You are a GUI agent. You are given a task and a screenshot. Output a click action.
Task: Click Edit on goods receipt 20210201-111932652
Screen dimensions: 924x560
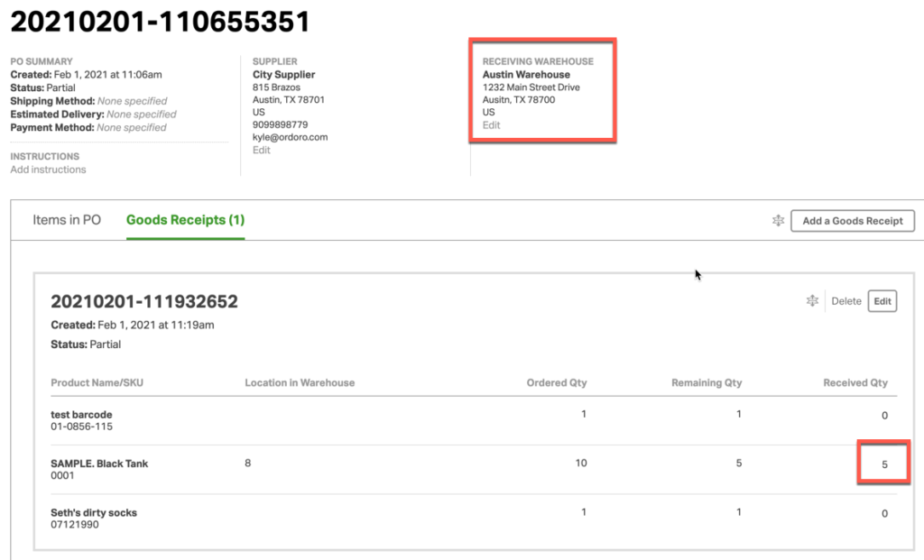pyautogui.click(x=882, y=300)
